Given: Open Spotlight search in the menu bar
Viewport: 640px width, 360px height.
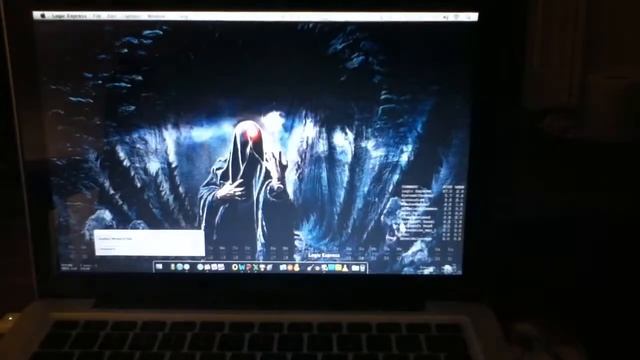Looking at the screenshot, I should click(x=469, y=17).
